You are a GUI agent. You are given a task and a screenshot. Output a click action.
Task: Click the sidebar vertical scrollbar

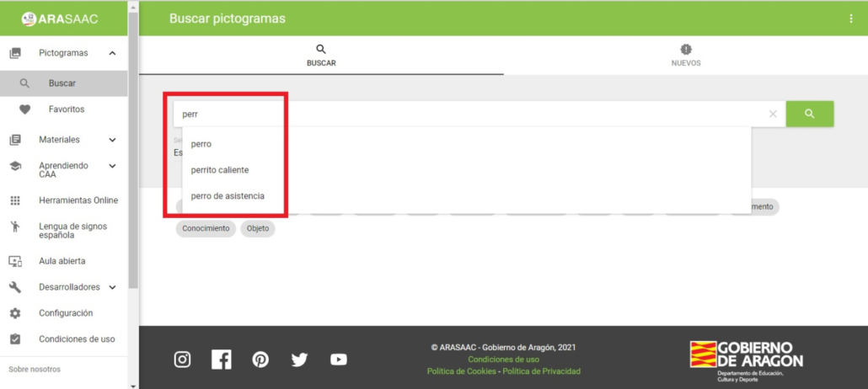pos(133,149)
